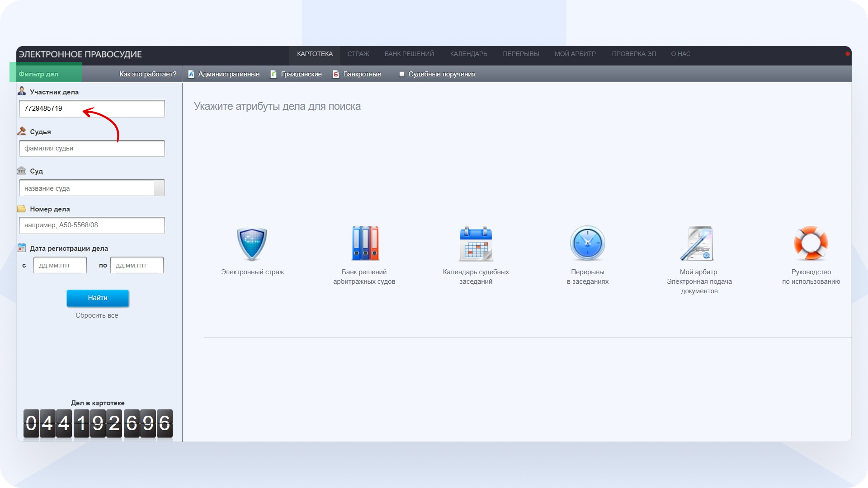Click the Календарь судебных заседаний label

click(476, 277)
